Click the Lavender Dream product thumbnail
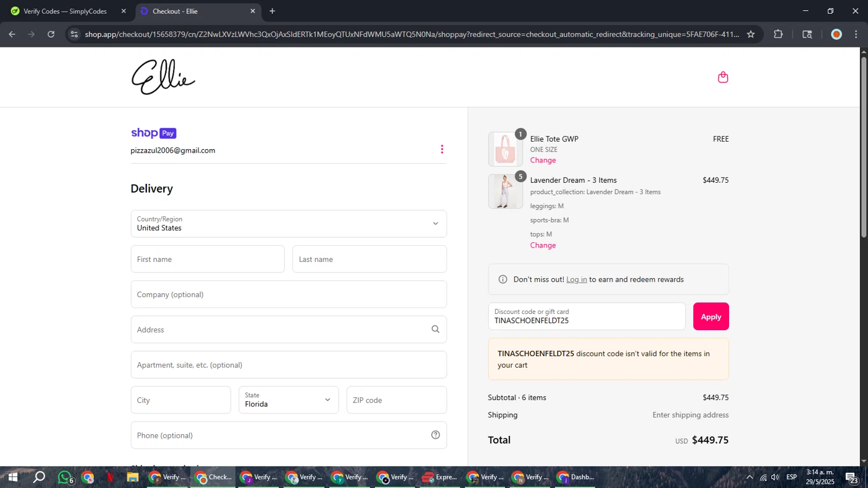868x488 pixels. 505,191
